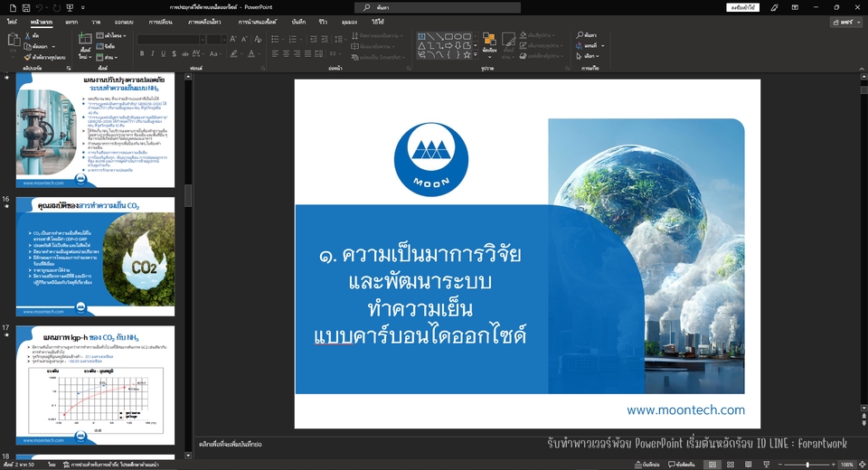Select slide 17 lgp-h chart thumbnail

[95, 385]
